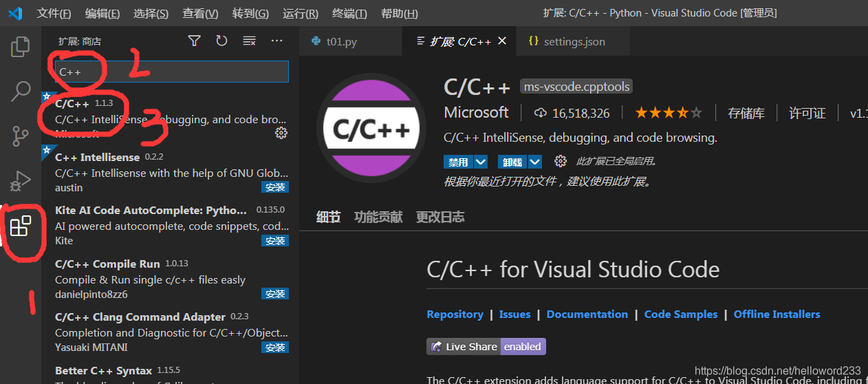Open the gear menu for C/C++ list item
Viewport: 868px width, 384px height.
(x=281, y=133)
